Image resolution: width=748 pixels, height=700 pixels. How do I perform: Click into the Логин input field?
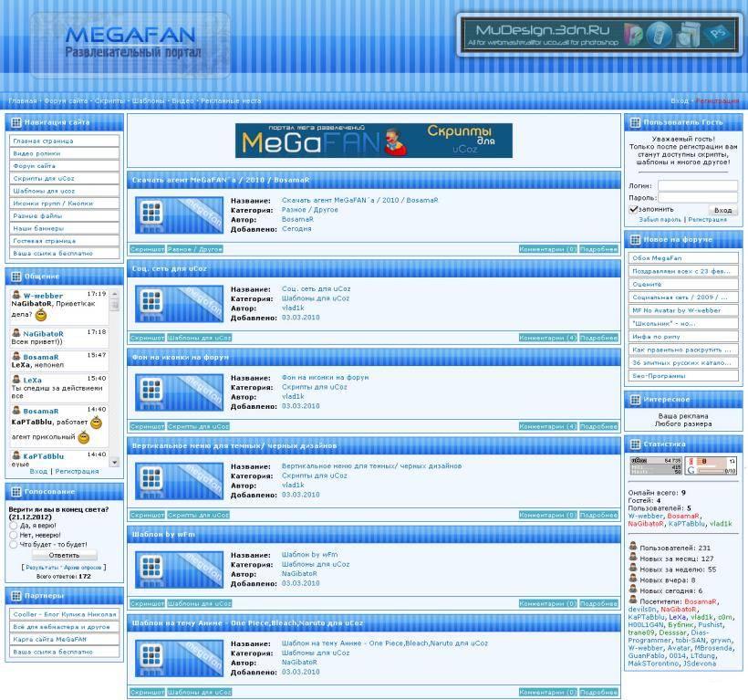click(698, 185)
